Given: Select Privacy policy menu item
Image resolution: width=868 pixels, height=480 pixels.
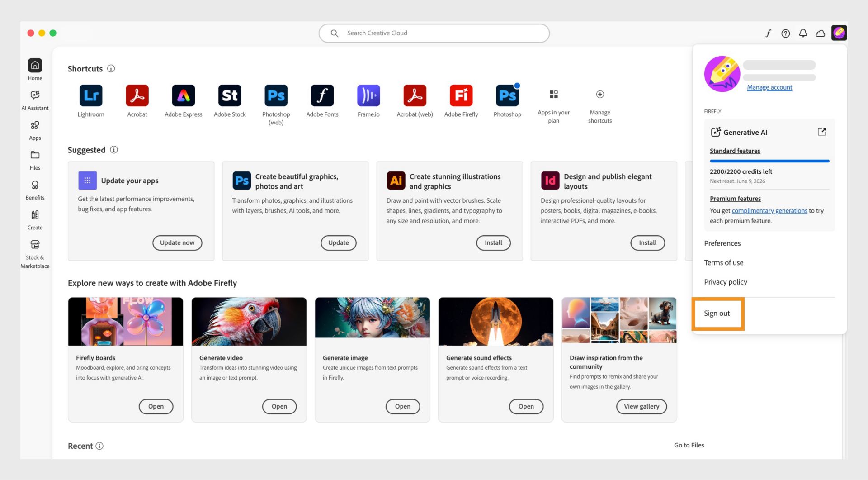Looking at the screenshot, I should tap(726, 282).
